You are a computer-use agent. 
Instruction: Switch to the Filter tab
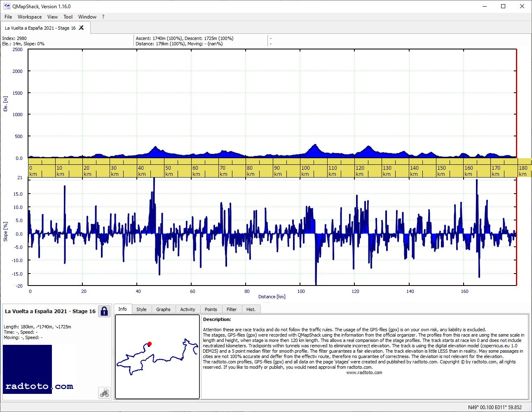(x=232, y=309)
